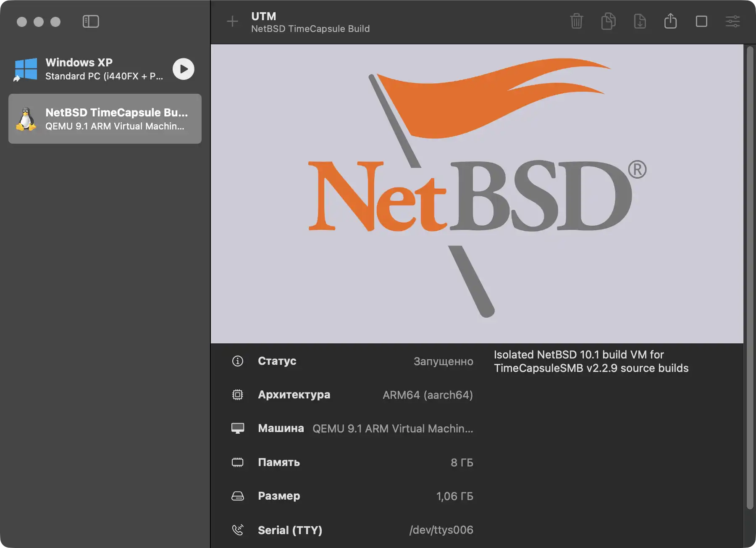Click the QEMU 9.1 ARM machine value
Image resolution: width=756 pixels, height=548 pixels.
pos(393,429)
